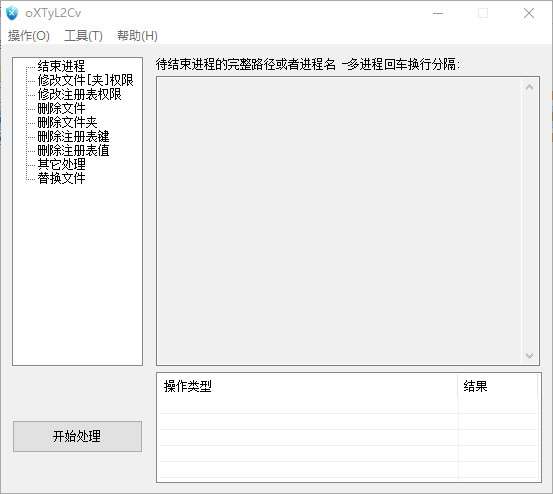Open the 工具(T) menu
This screenshot has height=494, width=553.
coord(83,36)
